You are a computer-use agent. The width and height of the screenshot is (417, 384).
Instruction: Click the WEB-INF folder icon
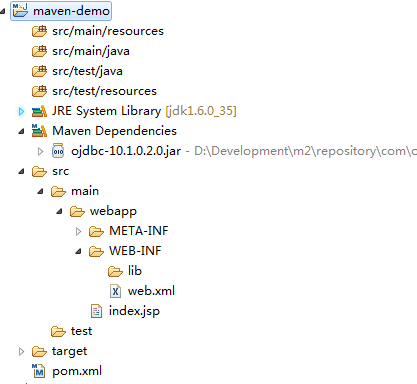pos(96,251)
